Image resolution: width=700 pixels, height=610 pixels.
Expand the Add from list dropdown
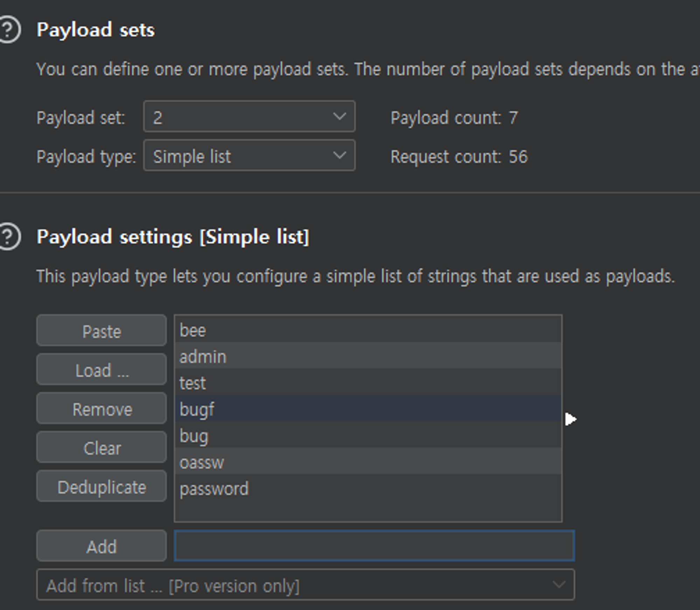point(306,585)
